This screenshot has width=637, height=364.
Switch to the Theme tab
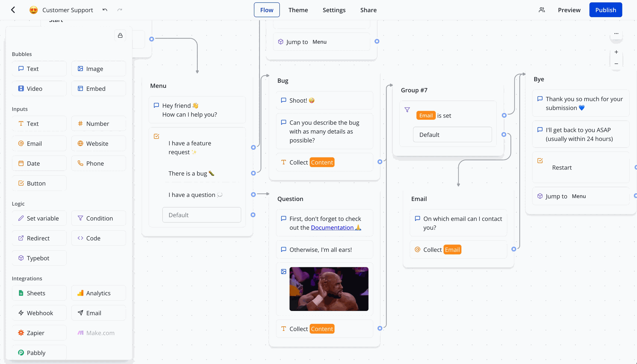298,10
